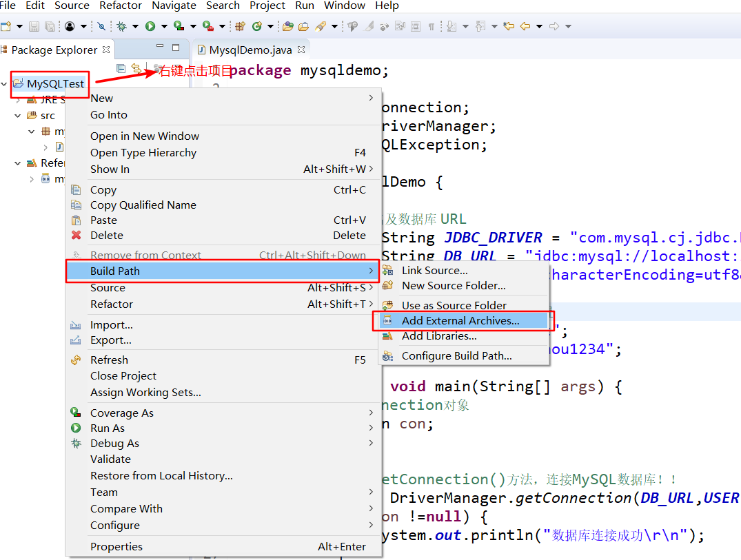Click the green Run play icon
741x560 pixels.
pos(150,26)
